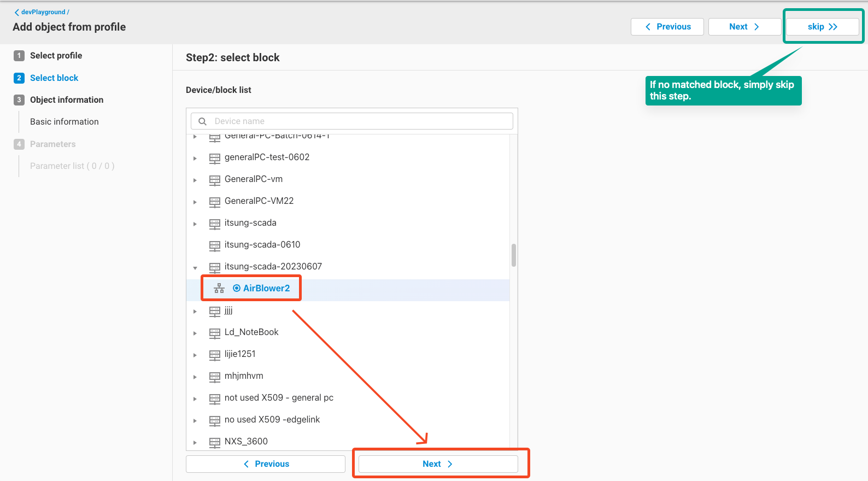Click the device icon beside NXS_3600
The height and width of the screenshot is (481, 868).
tap(215, 442)
